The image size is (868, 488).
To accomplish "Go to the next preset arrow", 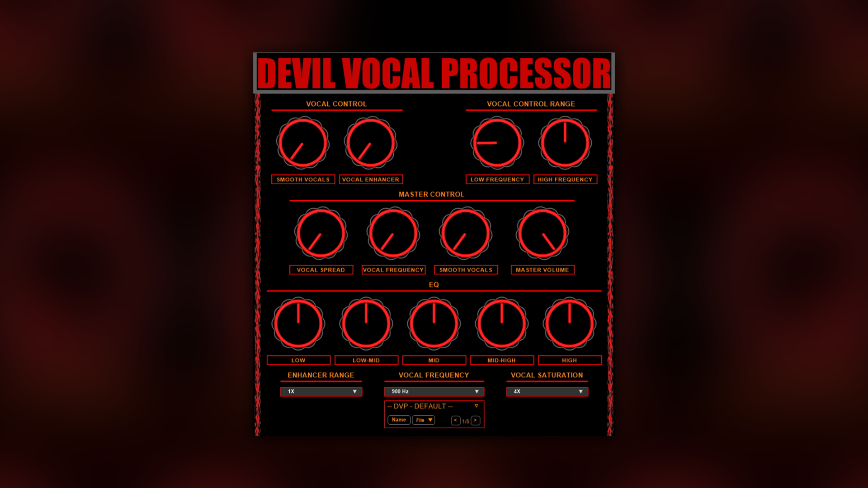I will (x=475, y=420).
